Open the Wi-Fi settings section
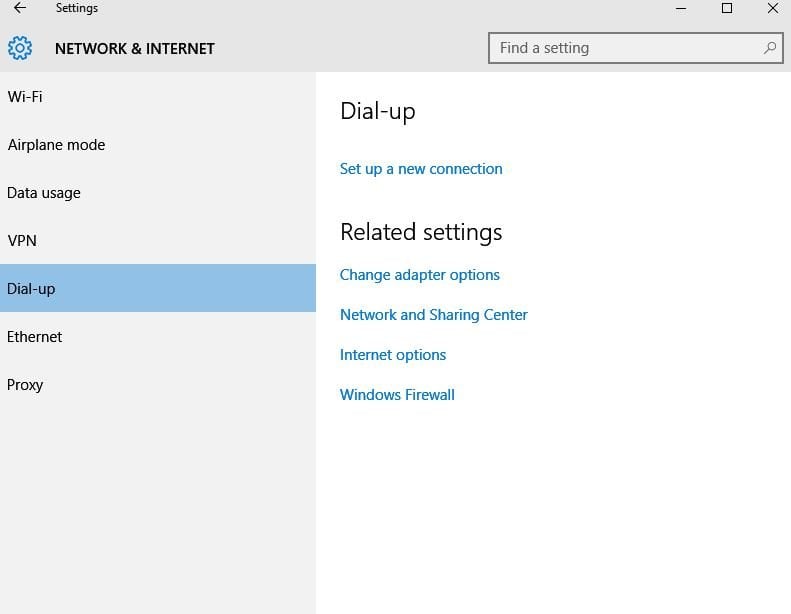This screenshot has width=791, height=614. pos(158,96)
